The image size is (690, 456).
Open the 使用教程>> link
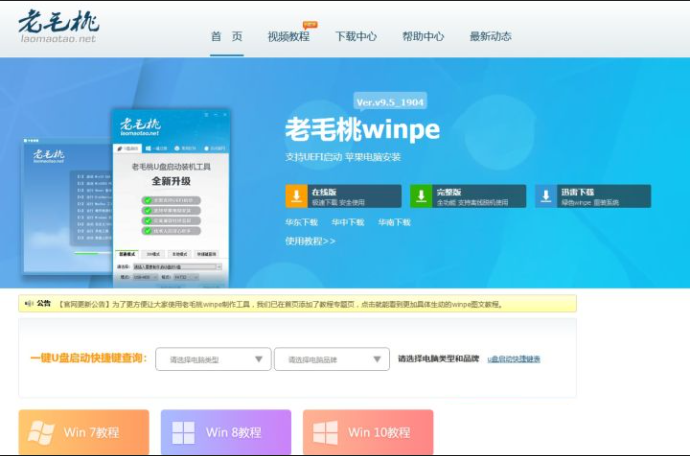310,241
